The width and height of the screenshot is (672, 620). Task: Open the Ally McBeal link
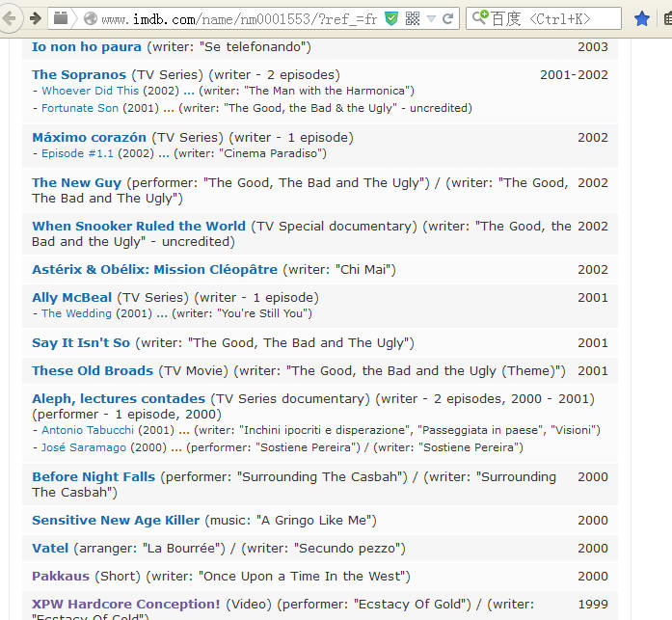(x=71, y=297)
